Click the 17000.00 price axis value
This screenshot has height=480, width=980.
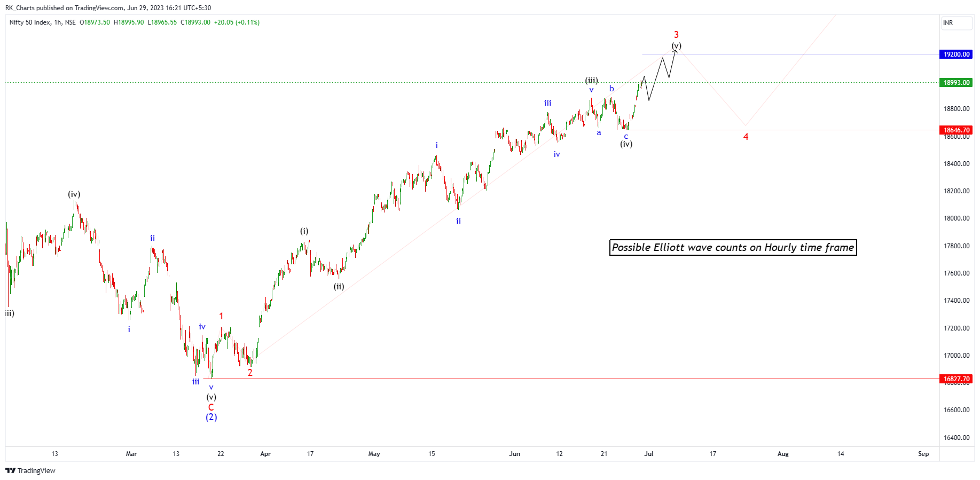[x=957, y=356]
